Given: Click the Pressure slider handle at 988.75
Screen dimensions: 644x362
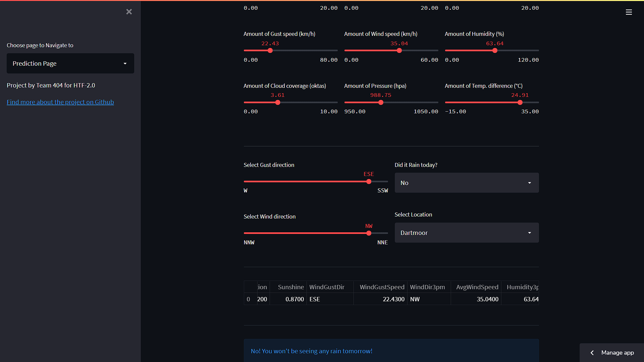Looking at the screenshot, I should pos(381,103).
